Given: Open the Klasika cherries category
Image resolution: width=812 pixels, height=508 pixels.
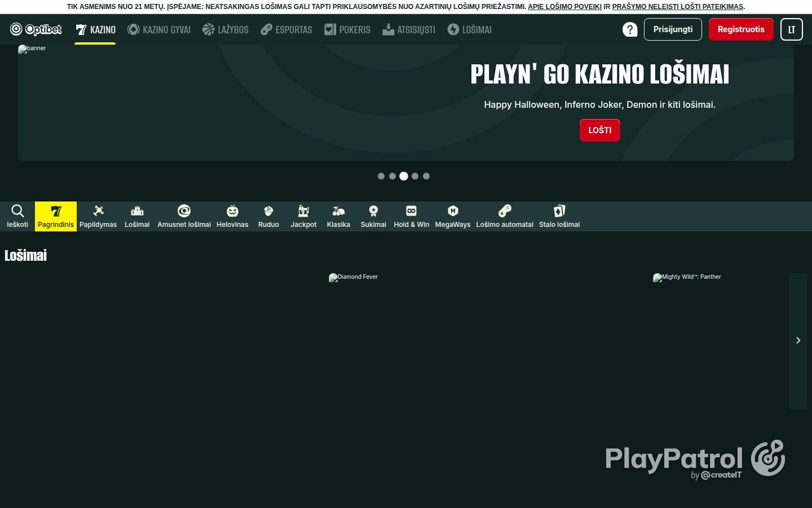Looking at the screenshot, I should coord(338,216).
